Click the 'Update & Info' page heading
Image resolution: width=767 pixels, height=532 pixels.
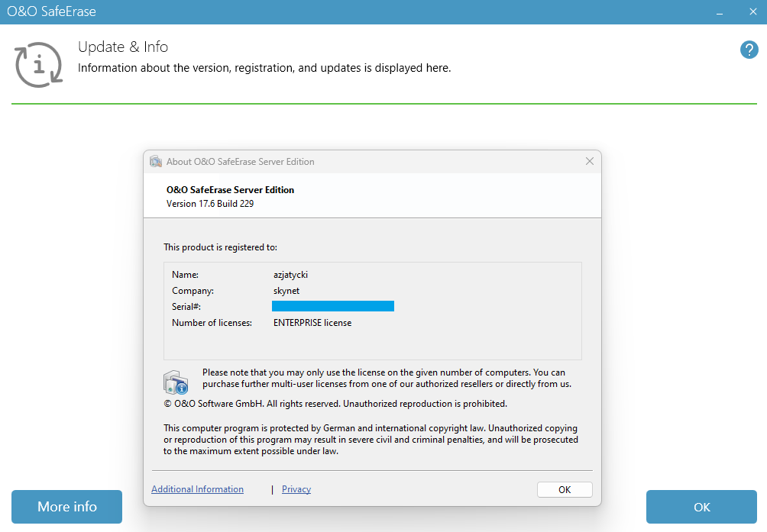point(123,47)
